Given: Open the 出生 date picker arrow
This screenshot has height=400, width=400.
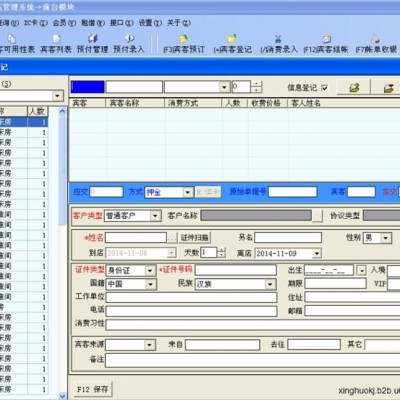Looking at the screenshot, I should point(362,270).
